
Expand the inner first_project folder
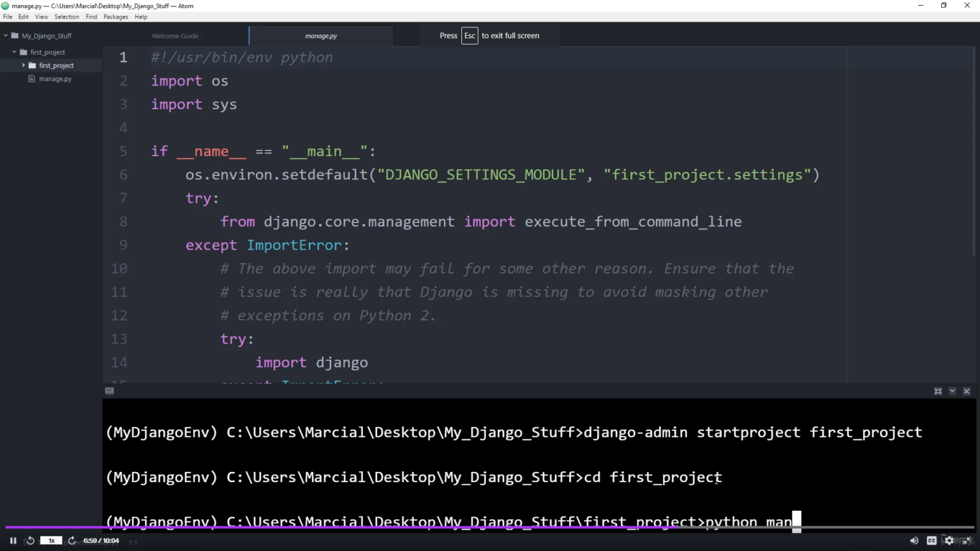click(24, 66)
